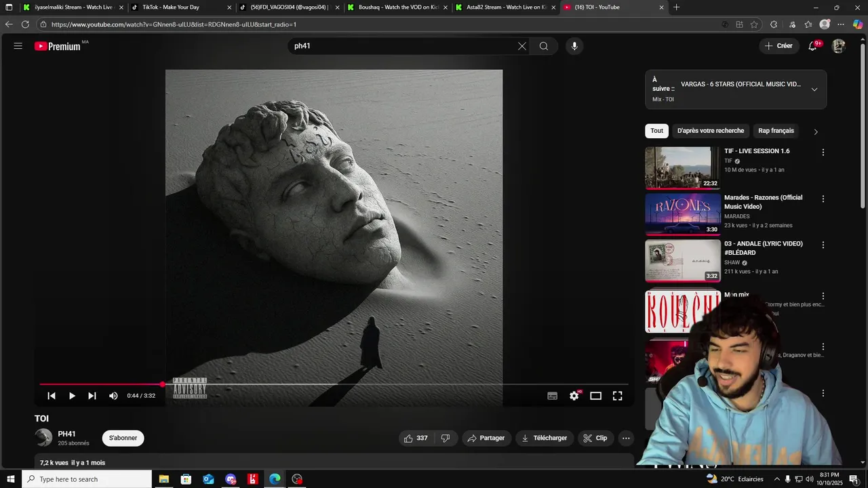
Task: Clear the ph41 search text
Action: click(521, 46)
